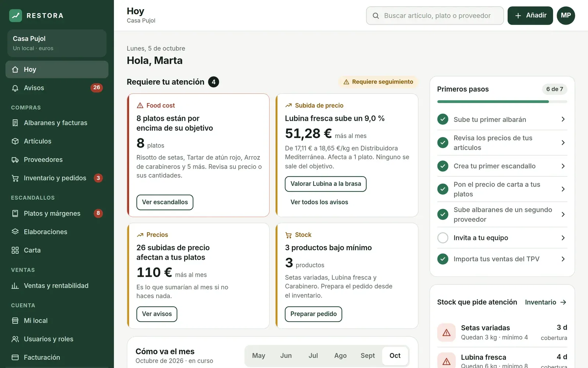Select the Ago month tab
Image resolution: width=588 pixels, height=368 pixels.
click(340, 355)
